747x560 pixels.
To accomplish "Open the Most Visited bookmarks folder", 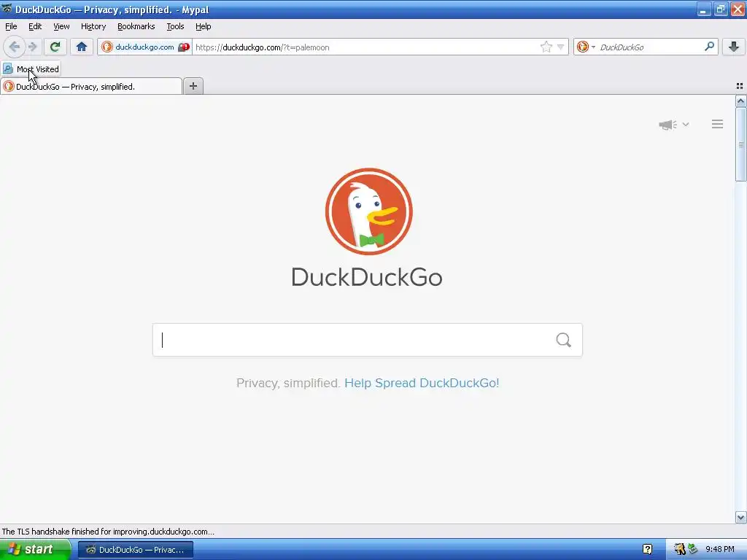I will coord(31,69).
